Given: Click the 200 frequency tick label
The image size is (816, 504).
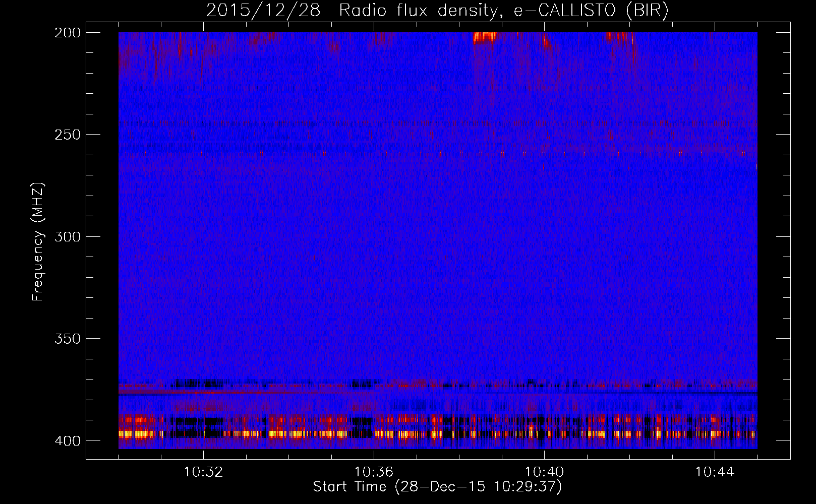Looking at the screenshot, I should coord(67,33).
